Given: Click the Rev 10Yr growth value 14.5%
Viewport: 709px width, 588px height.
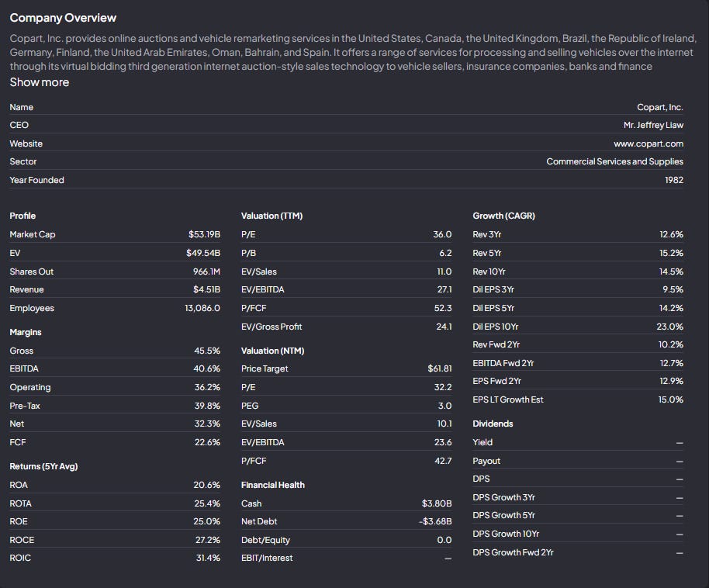Looking at the screenshot, I should [671, 272].
